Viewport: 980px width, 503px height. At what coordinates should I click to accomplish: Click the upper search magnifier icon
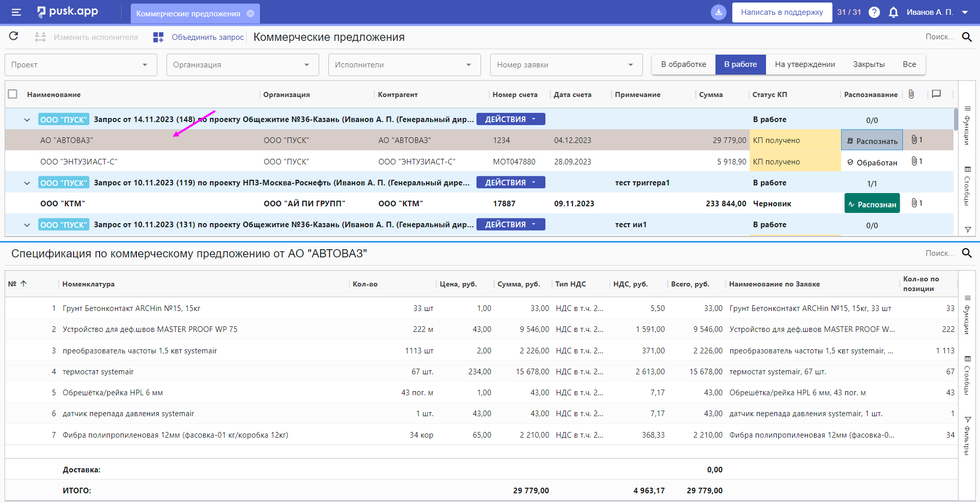pyautogui.click(x=967, y=37)
